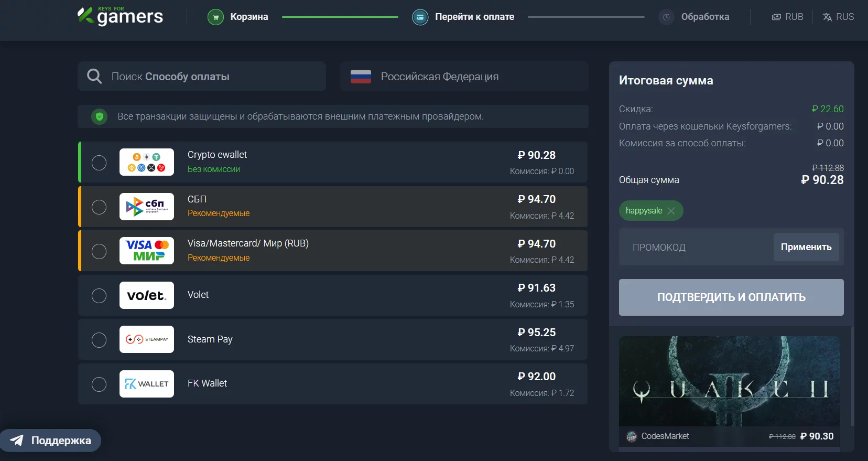Select the Visa/Mastercard/Мир radio button
This screenshot has height=461, width=868.
tap(99, 251)
